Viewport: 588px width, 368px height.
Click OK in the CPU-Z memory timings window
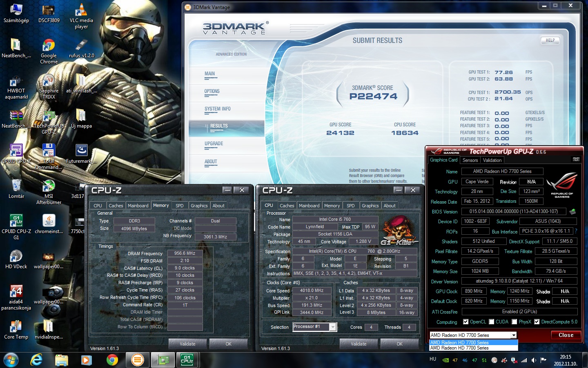[228, 344]
